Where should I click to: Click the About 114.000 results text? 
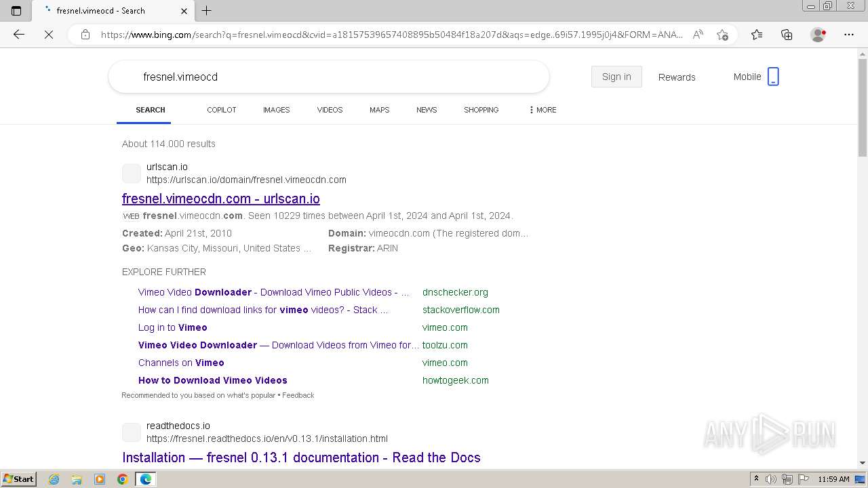click(x=169, y=144)
